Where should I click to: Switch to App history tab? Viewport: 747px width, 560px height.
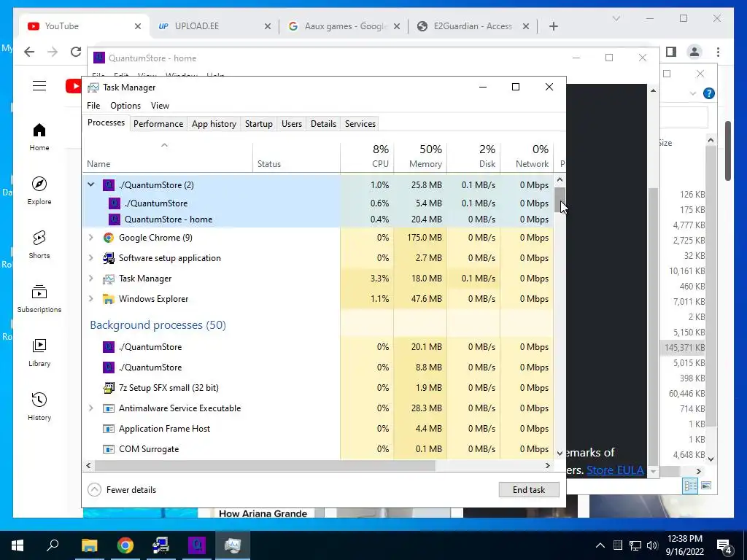pyautogui.click(x=214, y=124)
